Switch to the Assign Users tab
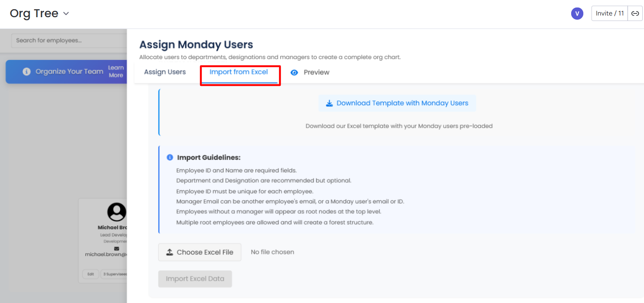Viewport: 644px width, 303px height. tap(165, 72)
